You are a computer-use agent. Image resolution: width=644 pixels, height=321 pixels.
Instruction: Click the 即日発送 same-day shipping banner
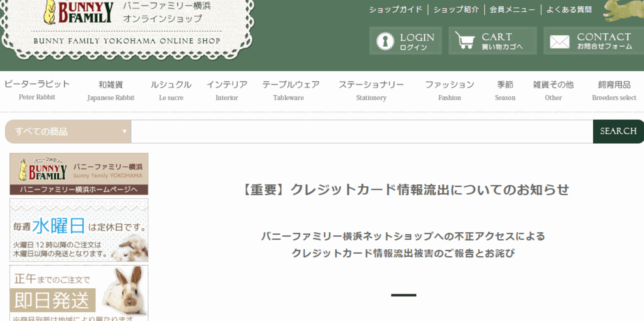click(79, 293)
